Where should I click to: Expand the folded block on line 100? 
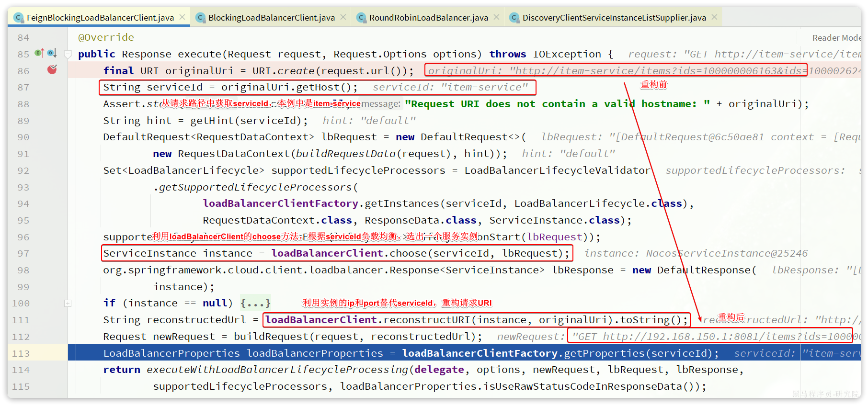pos(68,303)
